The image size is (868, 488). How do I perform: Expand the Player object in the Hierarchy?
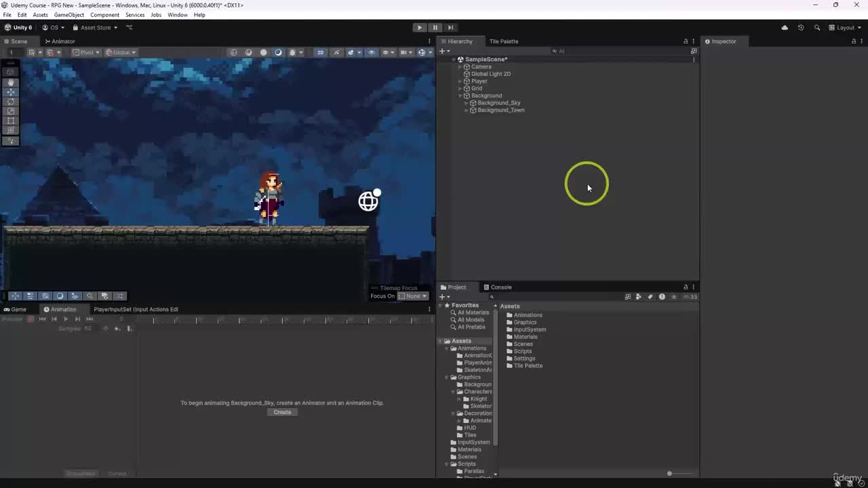[x=460, y=81]
